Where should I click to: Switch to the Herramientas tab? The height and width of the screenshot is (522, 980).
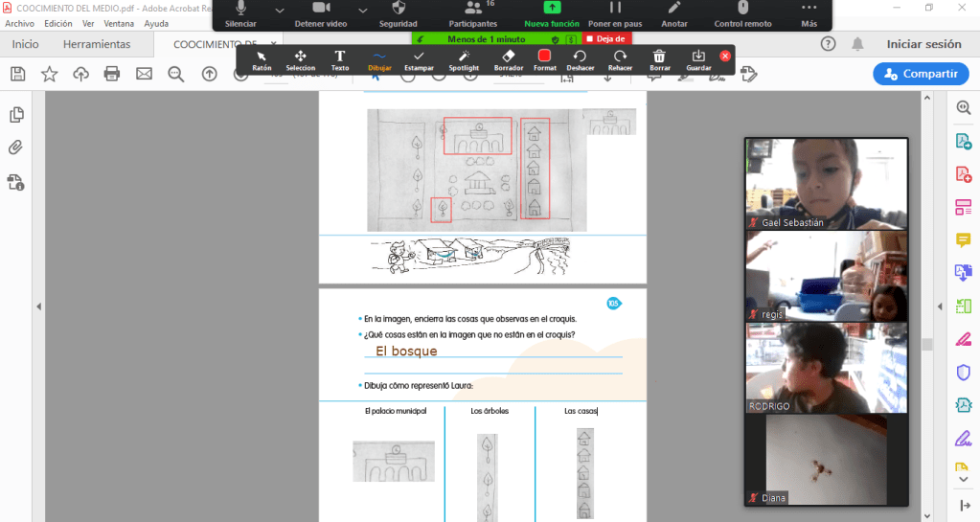97,44
